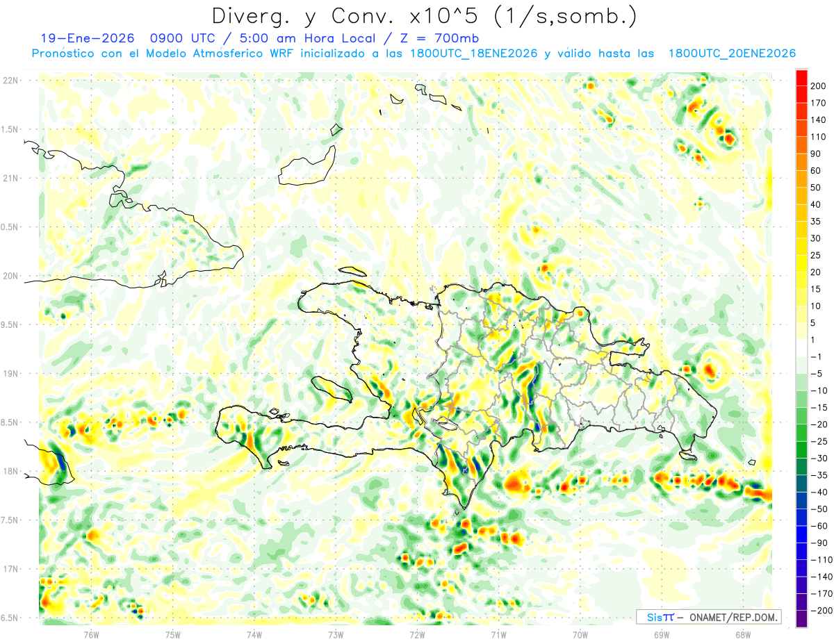
Task: Click the 7.5N latitude label
Action: point(9,520)
